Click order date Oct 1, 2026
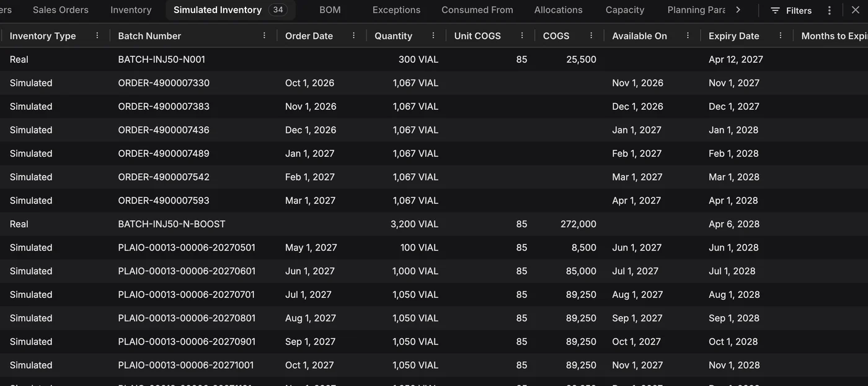This screenshot has width=868, height=386. 309,83
